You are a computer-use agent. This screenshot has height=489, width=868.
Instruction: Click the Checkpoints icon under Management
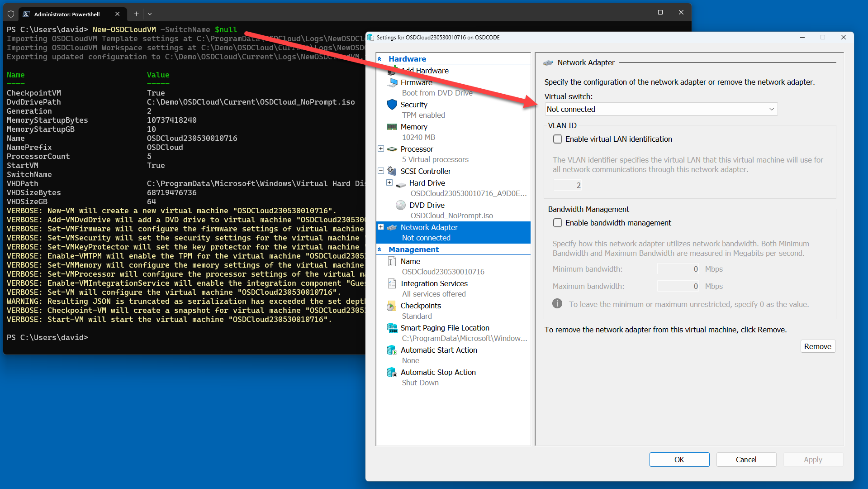(392, 306)
